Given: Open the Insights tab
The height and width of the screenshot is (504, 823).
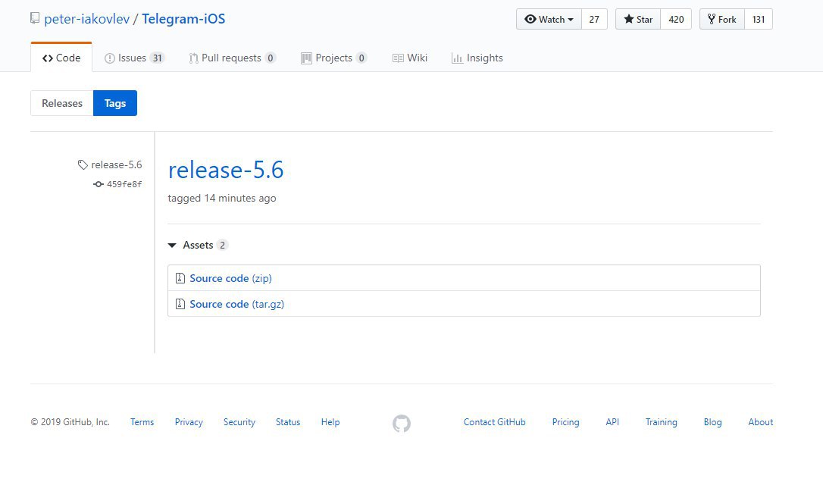Looking at the screenshot, I should click(477, 58).
